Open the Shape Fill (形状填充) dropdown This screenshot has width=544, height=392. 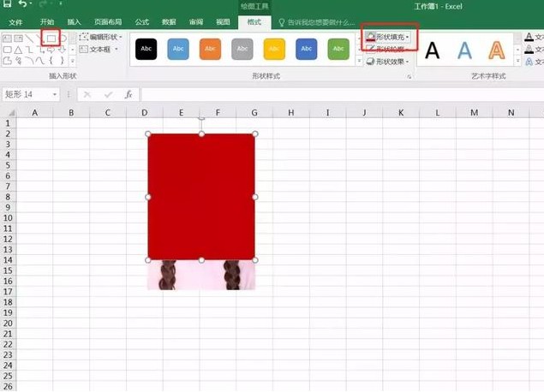coord(389,38)
